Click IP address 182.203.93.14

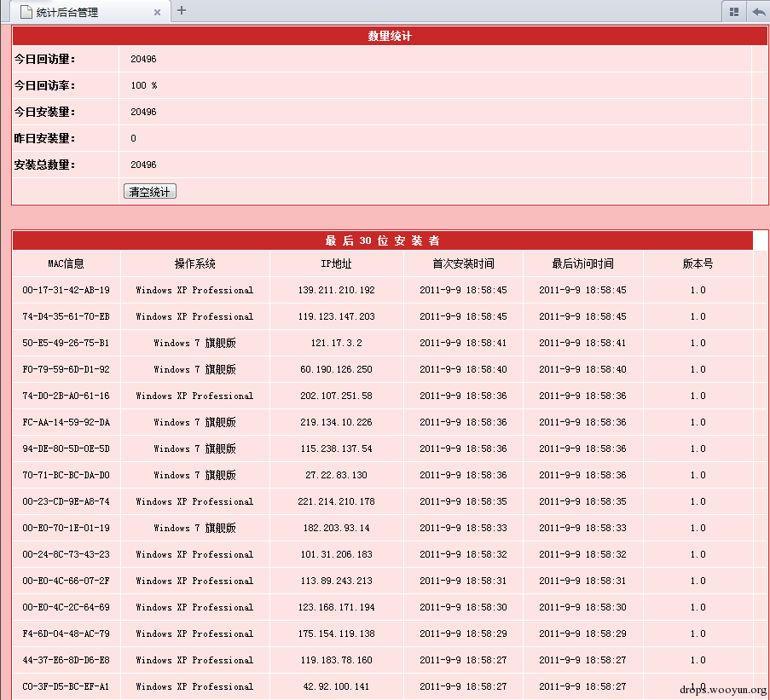[x=336, y=528]
